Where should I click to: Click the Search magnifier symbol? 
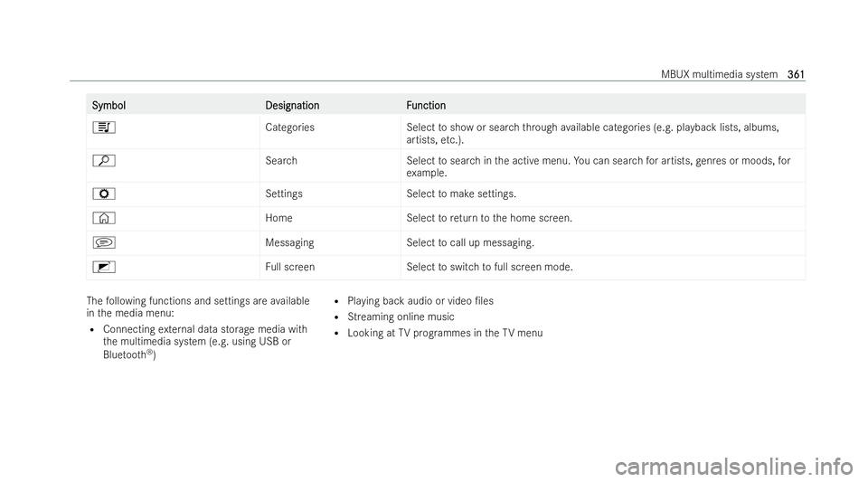point(104,161)
